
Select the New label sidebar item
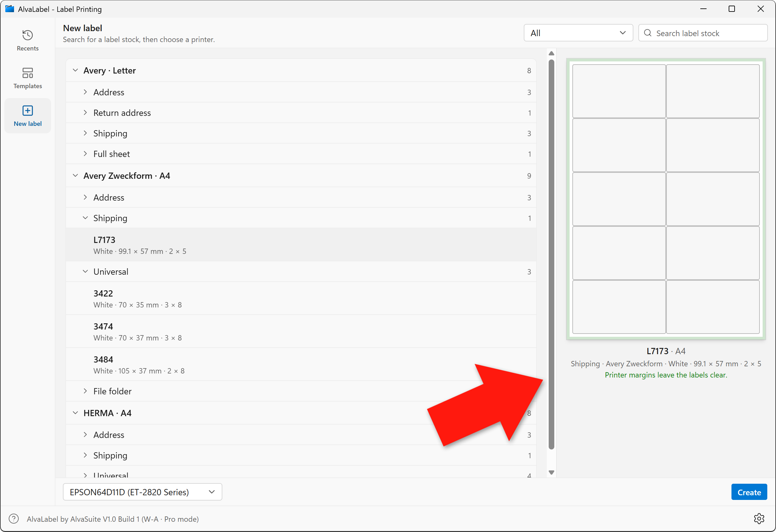click(27, 116)
